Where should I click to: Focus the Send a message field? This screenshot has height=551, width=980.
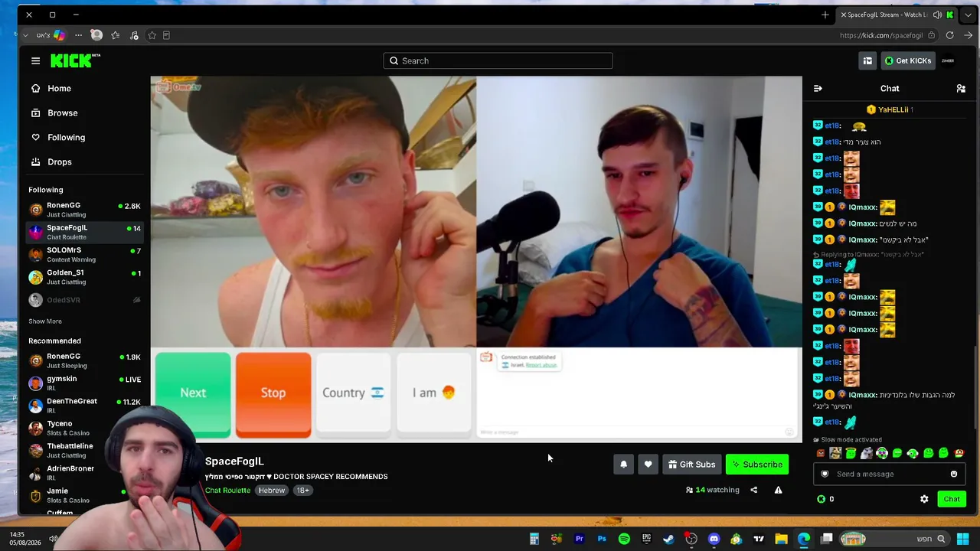coord(888,474)
